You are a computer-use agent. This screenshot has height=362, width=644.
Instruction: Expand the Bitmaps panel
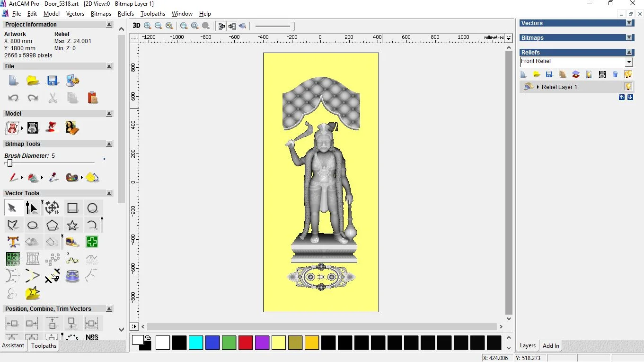point(629,37)
